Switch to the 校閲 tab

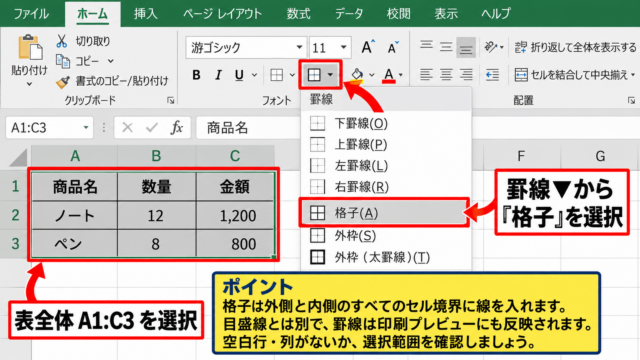point(398,13)
